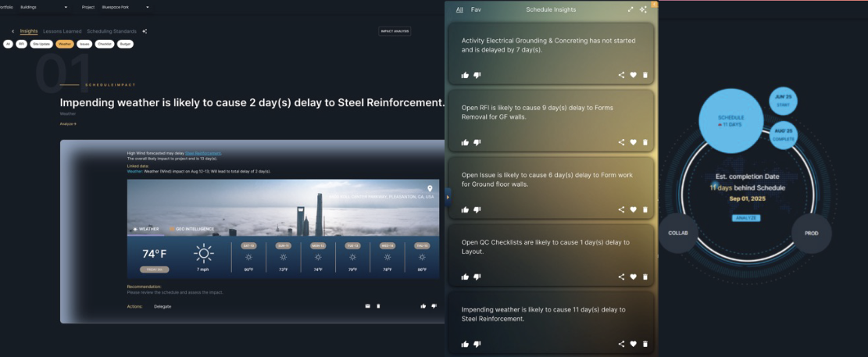The width and height of the screenshot is (868, 357).
Task: Delete the Electrical Grounding & Concreting insight
Action: [x=645, y=75]
